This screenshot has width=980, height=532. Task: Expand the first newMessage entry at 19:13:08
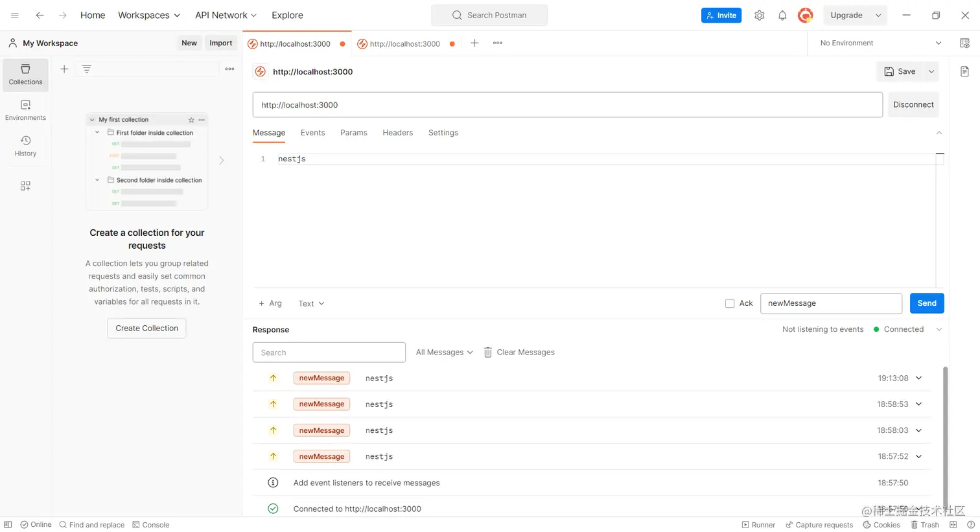pyautogui.click(x=918, y=378)
